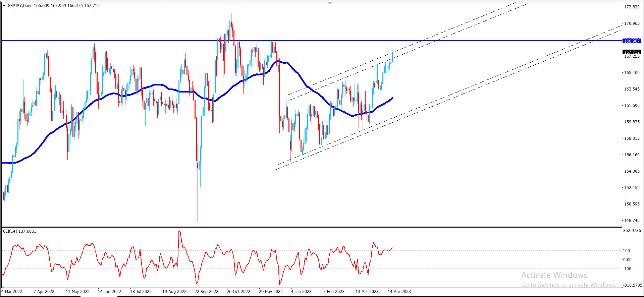Image resolution: width=644 pixels, height=297 pixels.
Task: Click the 172.820 price axis value
Action: coord(632,7)
